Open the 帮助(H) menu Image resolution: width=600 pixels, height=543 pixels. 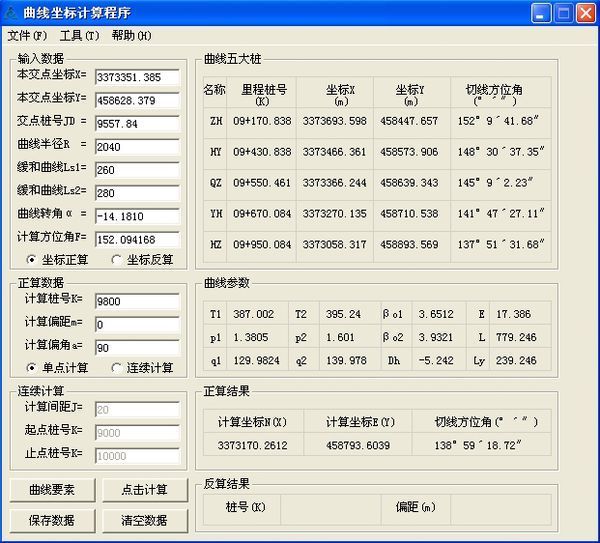click(131, 36)
